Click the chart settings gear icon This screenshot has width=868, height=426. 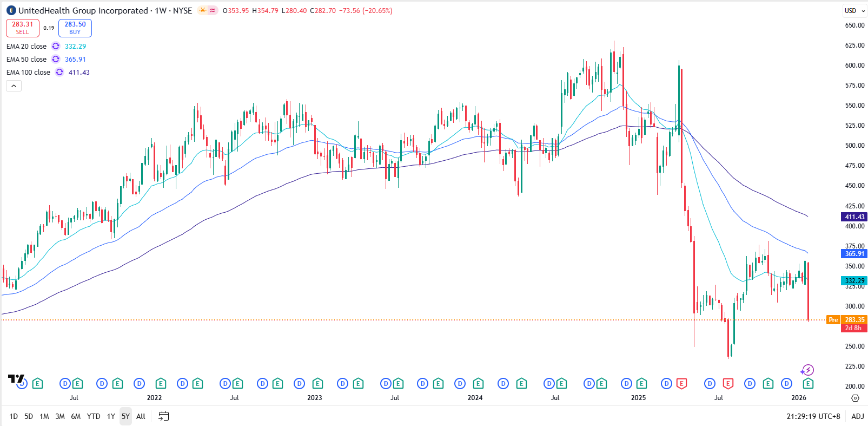(x=855, y=398)
